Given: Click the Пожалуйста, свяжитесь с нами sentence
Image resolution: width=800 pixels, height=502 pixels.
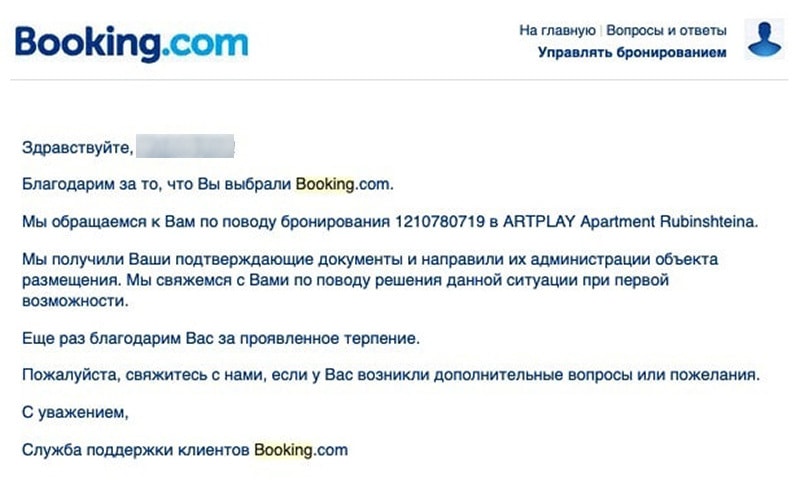Looking at the screenshot, I should [390, 375].
